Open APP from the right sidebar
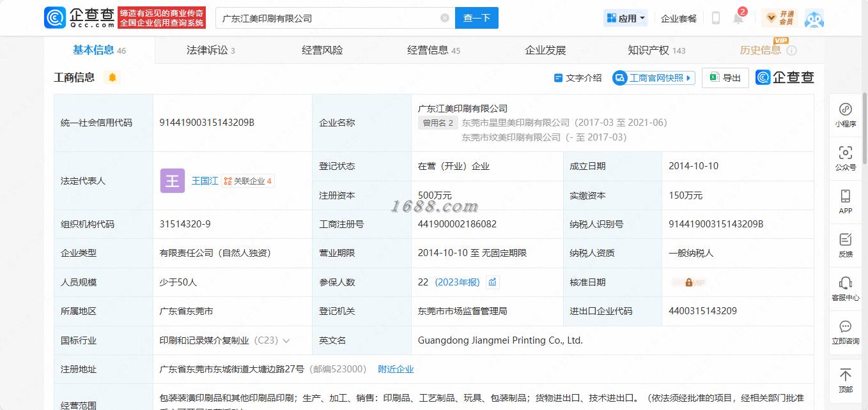868x410 pixels. coord(846,202)
